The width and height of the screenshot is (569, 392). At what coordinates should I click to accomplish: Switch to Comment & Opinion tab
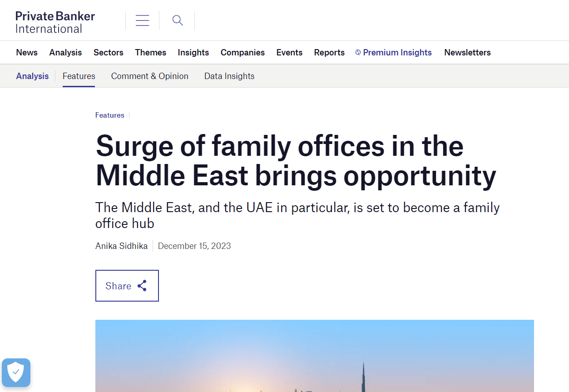click(149, 76)
